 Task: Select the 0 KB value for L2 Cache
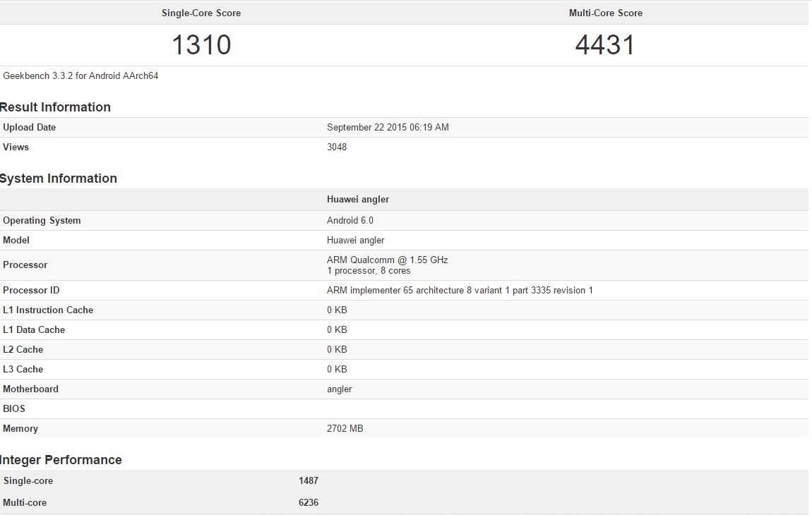337,349
